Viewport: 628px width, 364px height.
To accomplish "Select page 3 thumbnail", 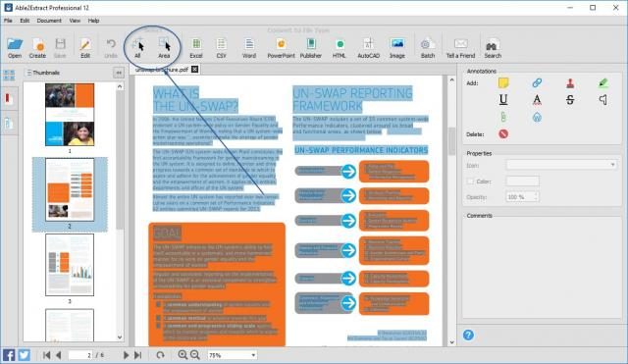I will click(70, 265).
